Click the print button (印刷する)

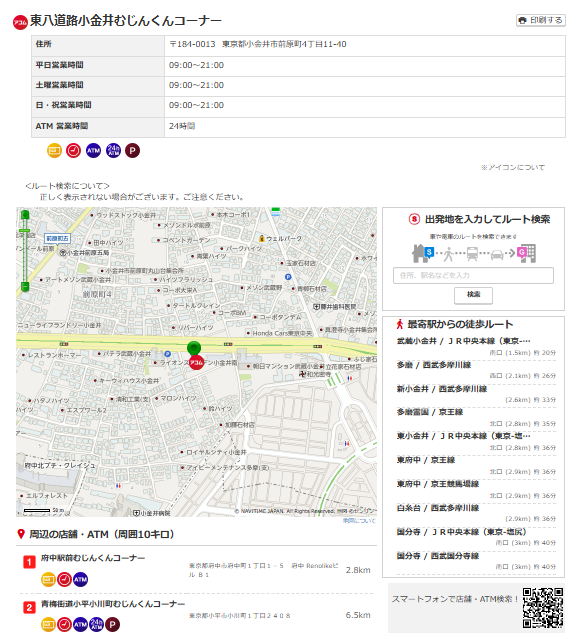pyautogui.click(x=541, y=20)
